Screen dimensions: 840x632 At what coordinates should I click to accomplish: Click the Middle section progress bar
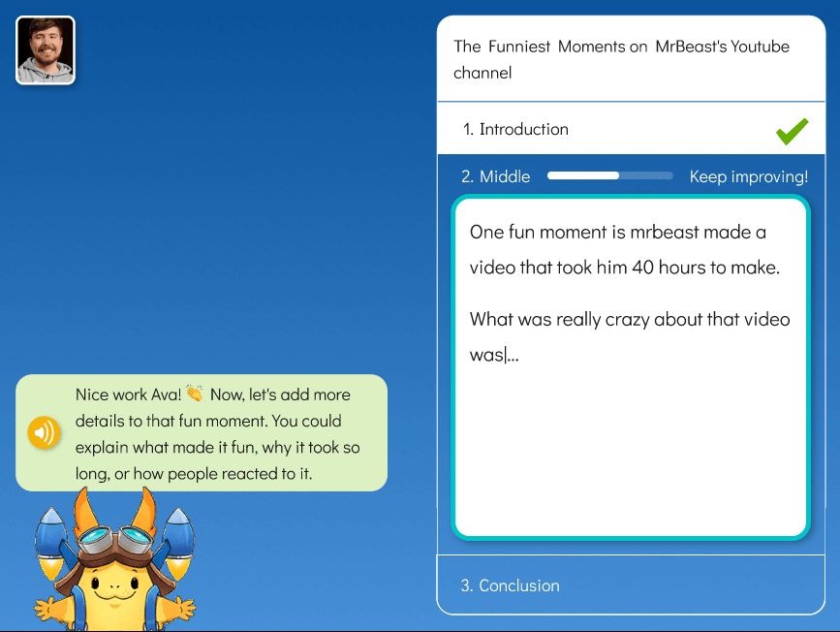[609, 175]
